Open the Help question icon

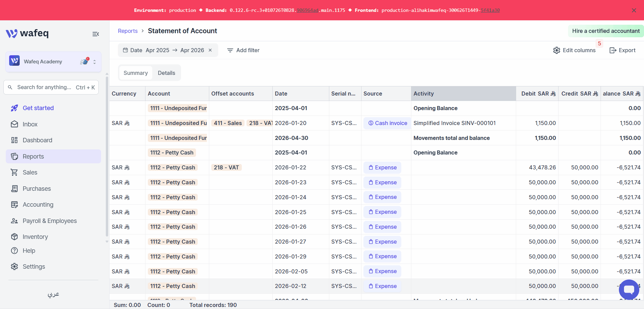pyautogui.click(x=14, y=251)
